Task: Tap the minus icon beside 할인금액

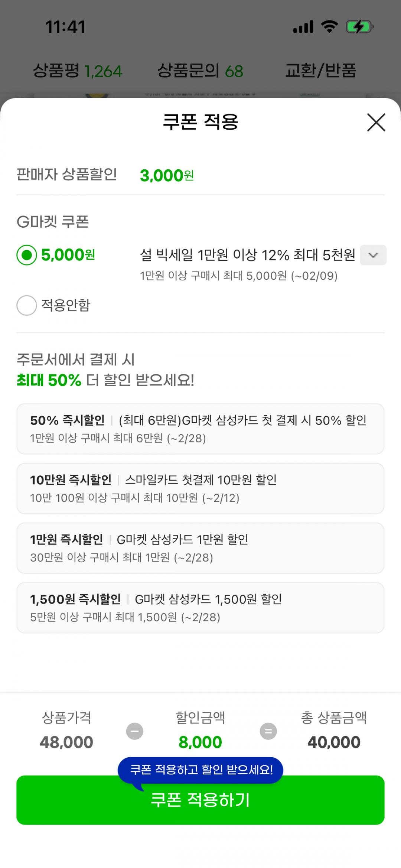Action: tap(135, 731)
